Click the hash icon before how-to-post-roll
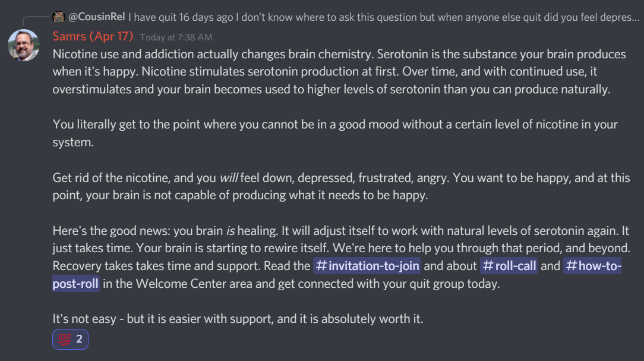This screenshot has width=644, height=361. click(x=571, y=266)
